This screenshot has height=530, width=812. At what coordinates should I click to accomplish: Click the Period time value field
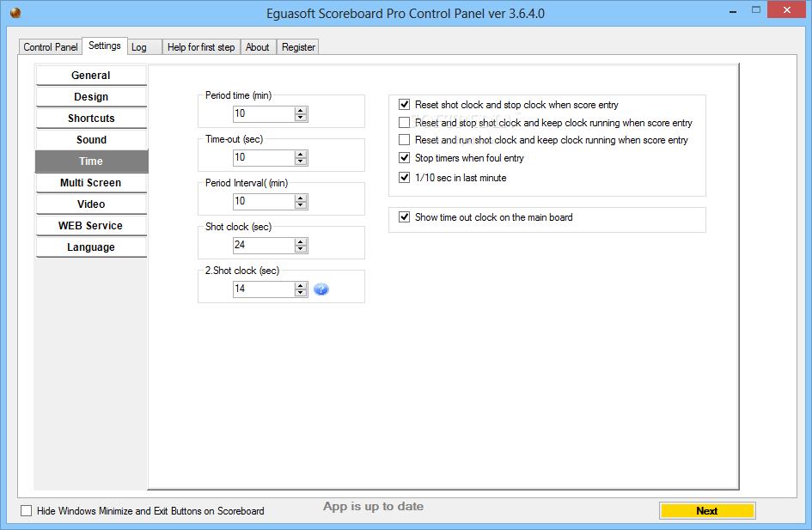coord(264,114)
